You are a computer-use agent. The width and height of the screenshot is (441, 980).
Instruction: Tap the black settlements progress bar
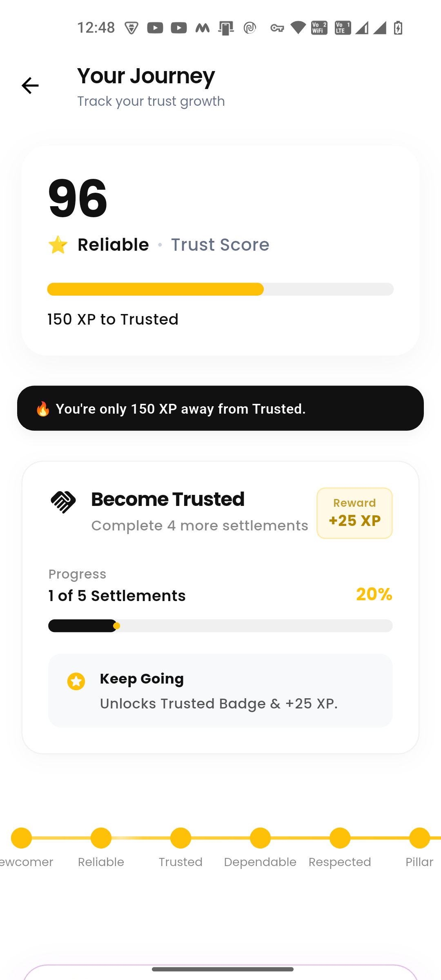point(220,626)
